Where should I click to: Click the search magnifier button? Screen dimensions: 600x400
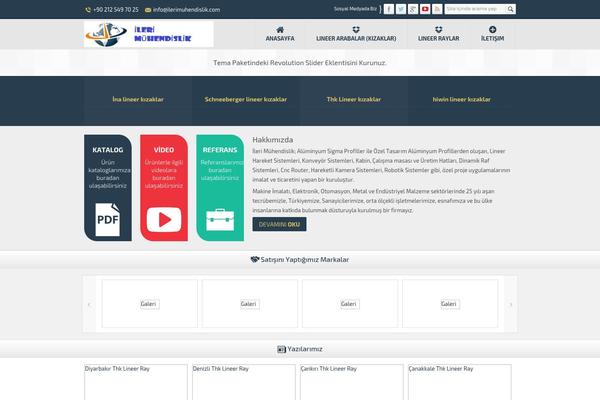pos(510,9)
